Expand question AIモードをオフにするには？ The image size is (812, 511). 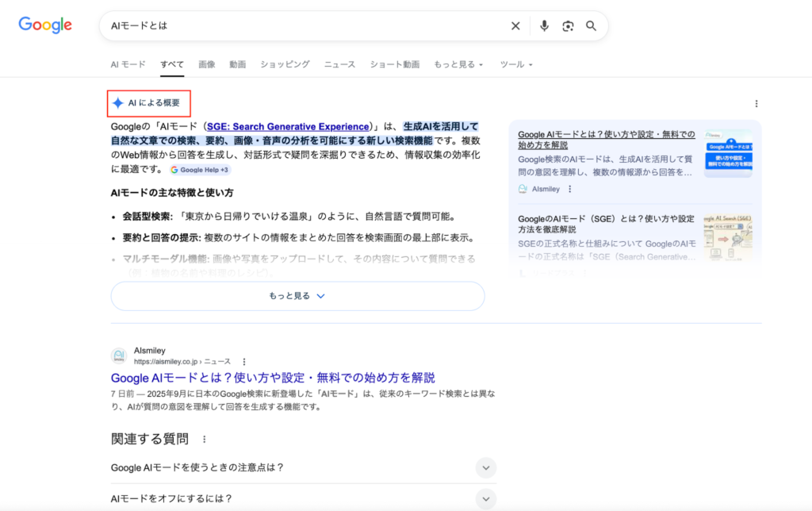pyautogui.click(x=486, y=498)
